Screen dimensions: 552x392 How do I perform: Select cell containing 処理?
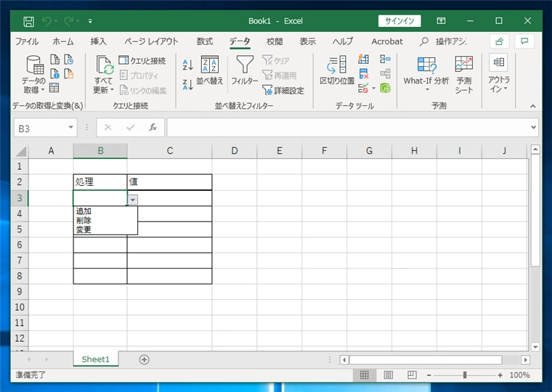pyautogui.click(x=100, y=182)
